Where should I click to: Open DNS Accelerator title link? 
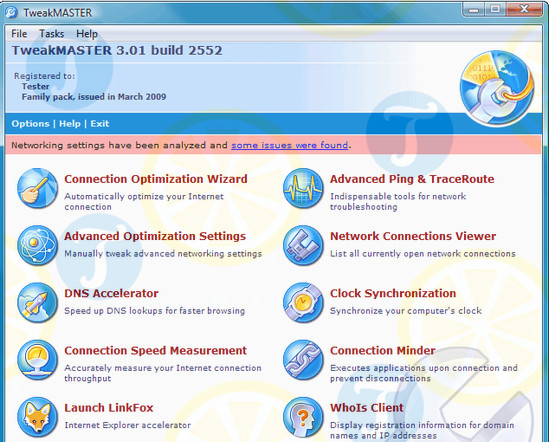[111, 293]
